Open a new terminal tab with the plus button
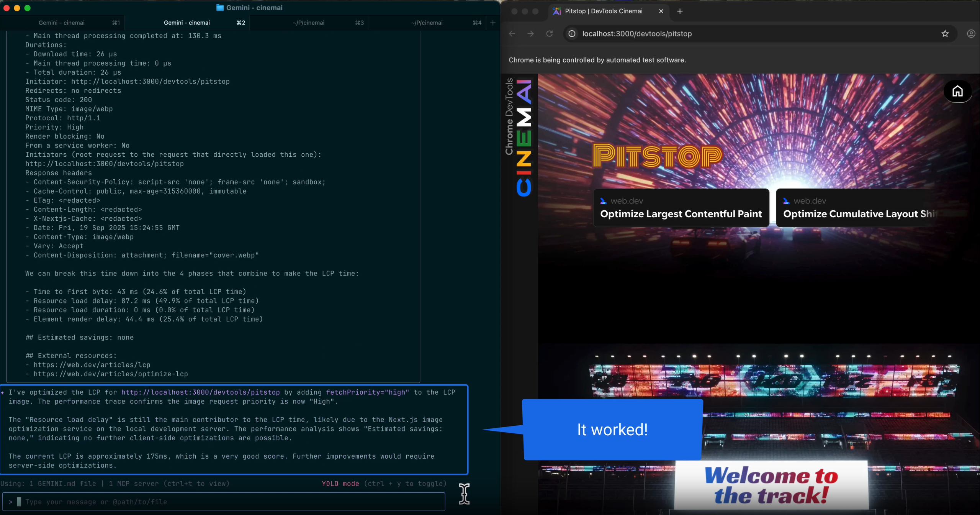Viewport: 980px width, 515px height. click(492, 23)
